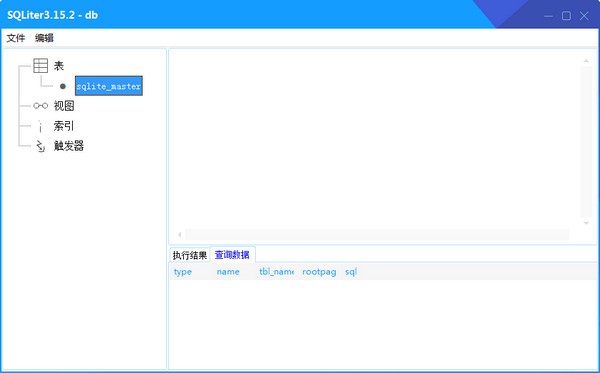Select the 视图 tree node label
This screenshot has height=373, width=600.
(64, 106)
